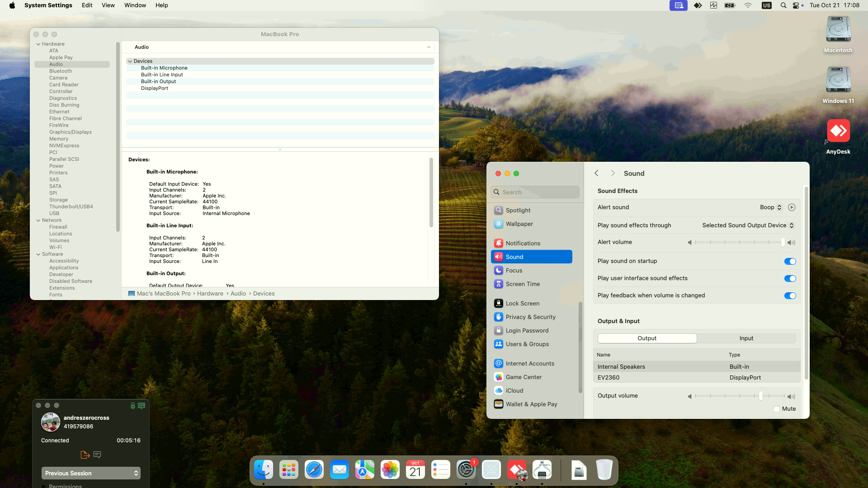
Task: Open Photos app in the Dock
Action: point(390,470)
